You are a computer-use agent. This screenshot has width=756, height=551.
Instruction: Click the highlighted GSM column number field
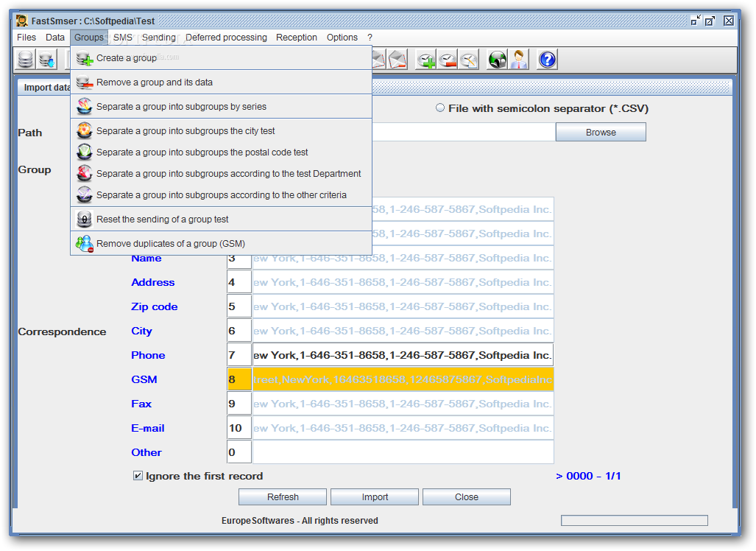tap(239, 379)
